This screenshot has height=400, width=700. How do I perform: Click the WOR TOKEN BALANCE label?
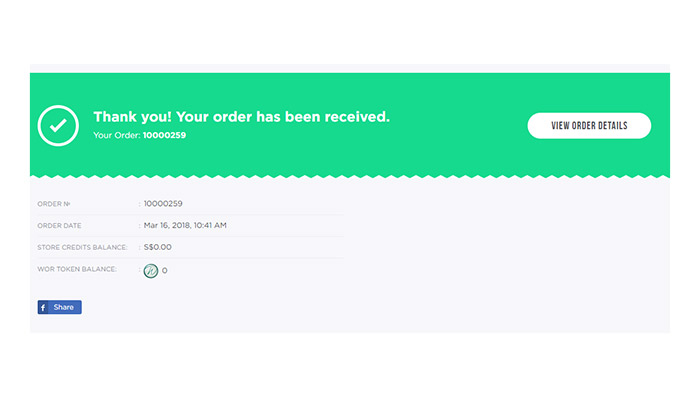(x=77, y=269)
